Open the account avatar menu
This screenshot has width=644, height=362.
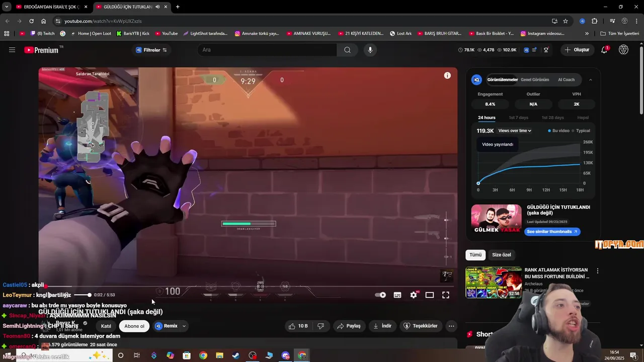pyautogui.click(x=623, y=50)
